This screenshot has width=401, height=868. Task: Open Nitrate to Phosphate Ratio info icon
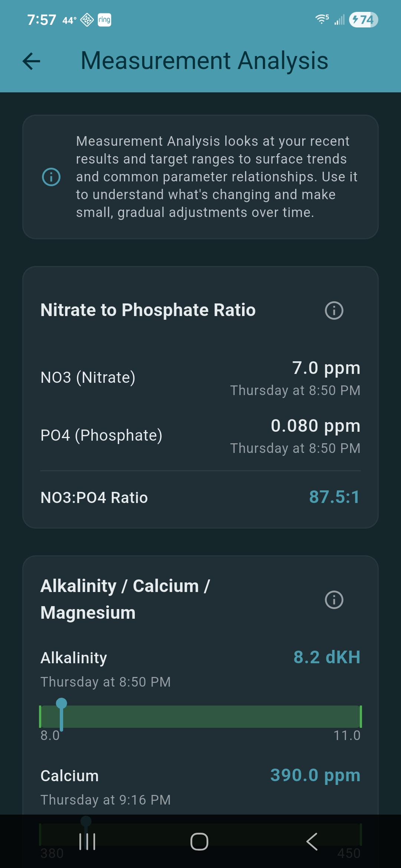point(334,310)
